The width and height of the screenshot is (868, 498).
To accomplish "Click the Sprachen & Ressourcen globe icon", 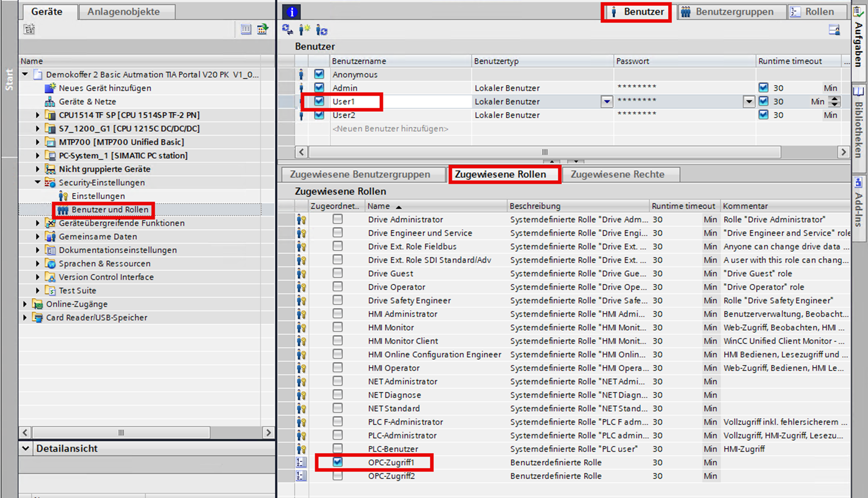I will (50, 263).
